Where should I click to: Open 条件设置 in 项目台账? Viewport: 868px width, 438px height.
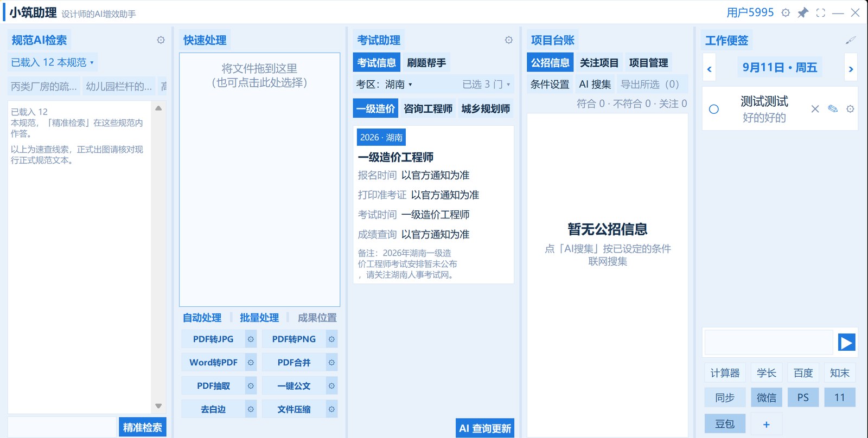550,85
